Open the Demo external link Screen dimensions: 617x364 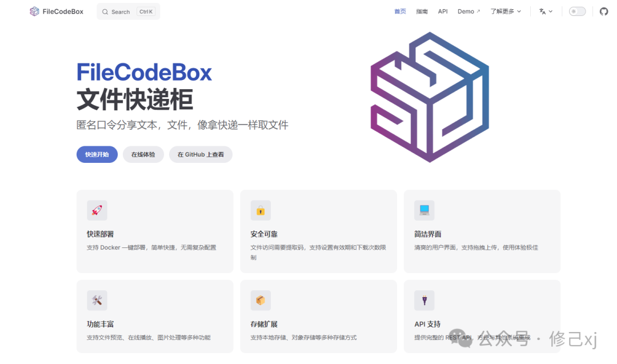click(x=468, y=11)
